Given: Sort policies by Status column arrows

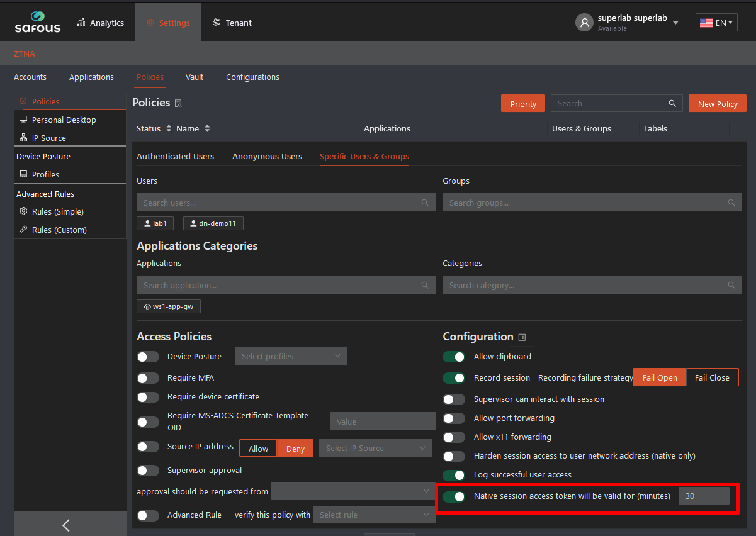Looking at the screenshot, I should pyautogui.click(x=169, y=129).
